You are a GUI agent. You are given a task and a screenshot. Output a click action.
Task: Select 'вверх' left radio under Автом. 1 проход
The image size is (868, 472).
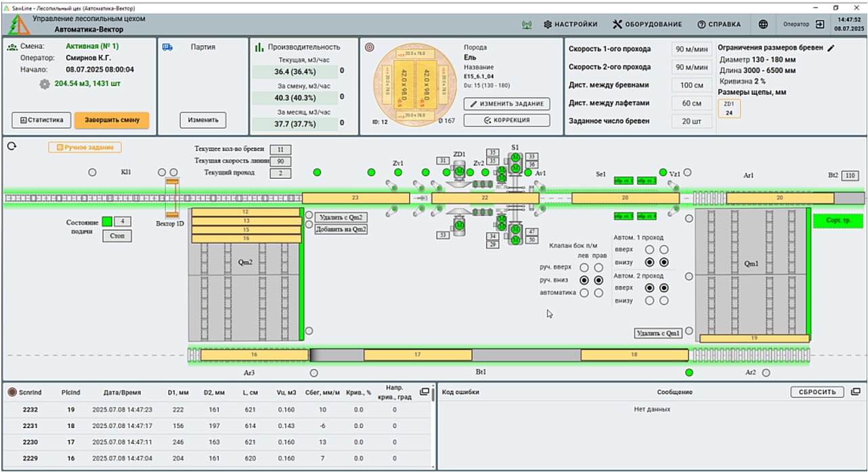coord(649,249)
